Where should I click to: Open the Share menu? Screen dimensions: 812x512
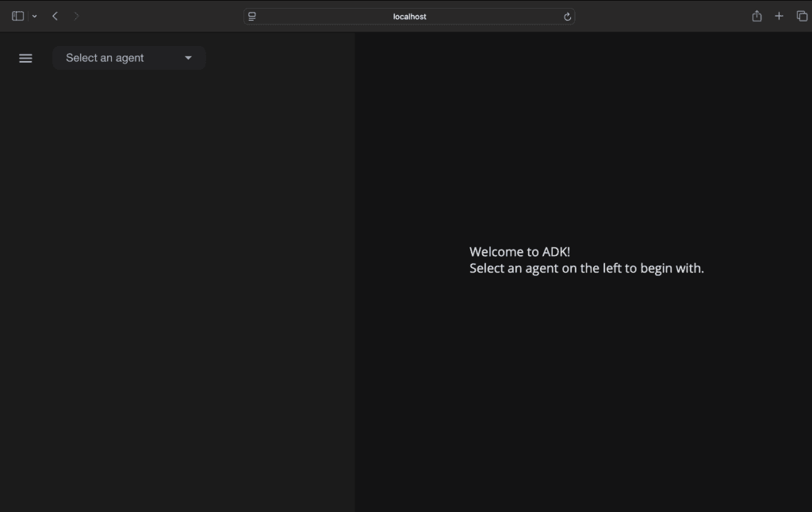756,16
